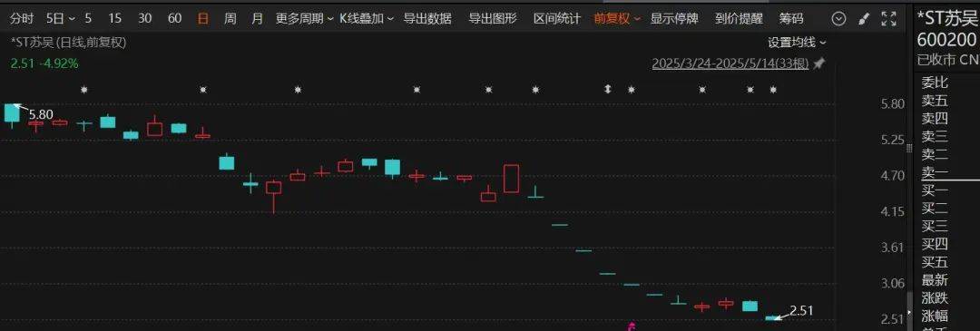The height and width of the screenshot is (331, 980).
Task: Switch to the 分时 intraday tab
Action: click(22, 19)
